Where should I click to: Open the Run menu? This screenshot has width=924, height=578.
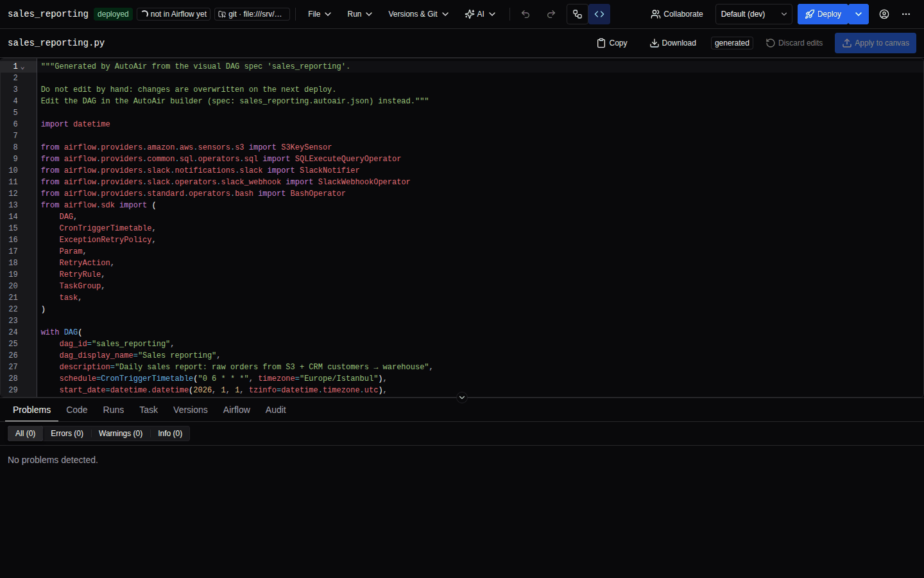pyautogui.click(x=359, y=14)
